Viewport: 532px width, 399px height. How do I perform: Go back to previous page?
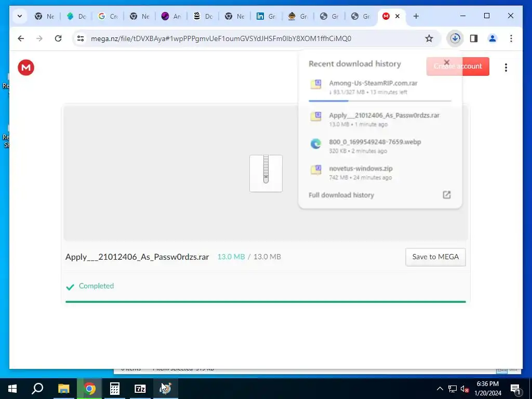tap(21, 38)
